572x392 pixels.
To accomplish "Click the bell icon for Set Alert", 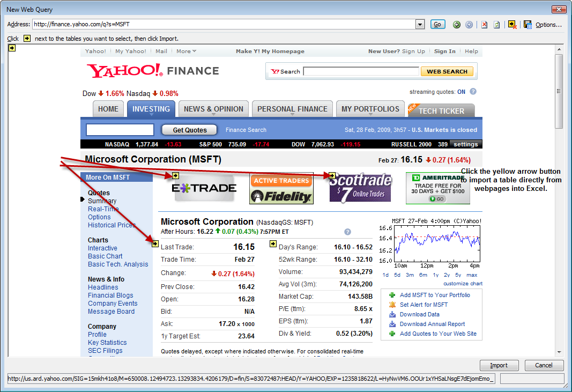I will tap(392, 305).
